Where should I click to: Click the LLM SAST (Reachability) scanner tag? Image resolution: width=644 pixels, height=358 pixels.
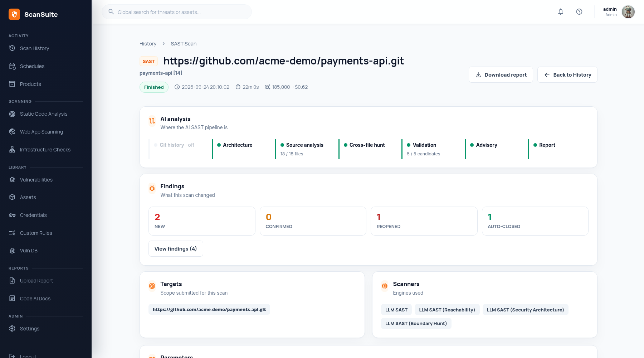tap(447, 310)
